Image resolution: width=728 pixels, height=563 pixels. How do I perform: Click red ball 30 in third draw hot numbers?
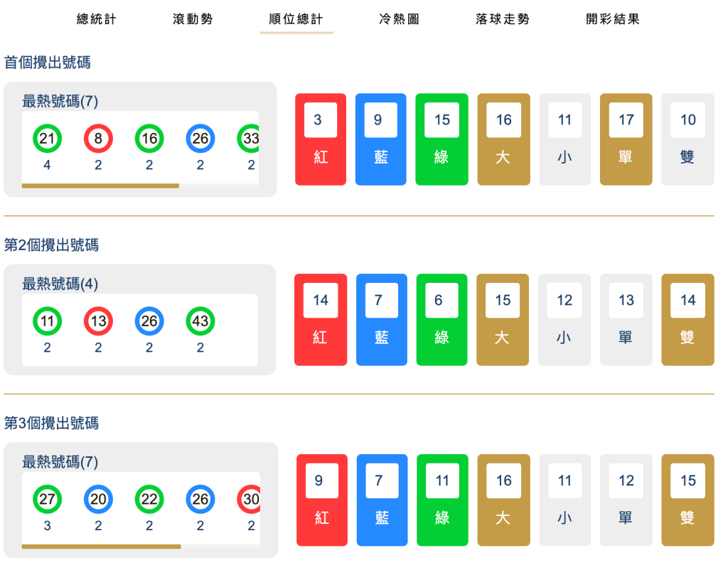(x=250, y=500)
